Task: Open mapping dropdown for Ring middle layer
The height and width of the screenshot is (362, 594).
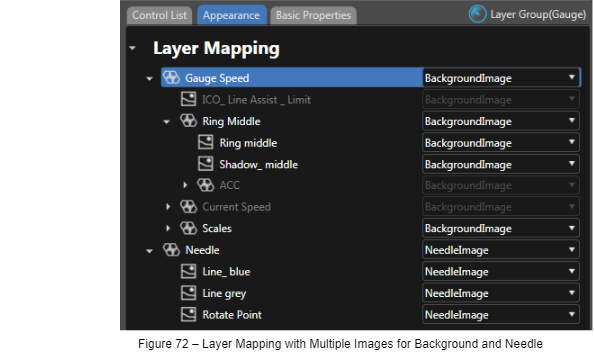Action: click(501, 143)
